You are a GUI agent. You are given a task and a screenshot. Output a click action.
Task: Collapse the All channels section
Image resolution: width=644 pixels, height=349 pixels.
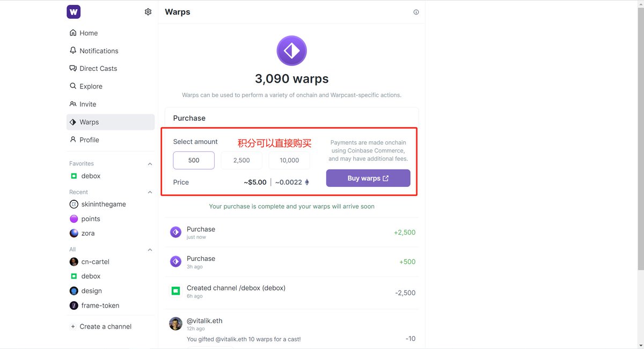point(150,250)
